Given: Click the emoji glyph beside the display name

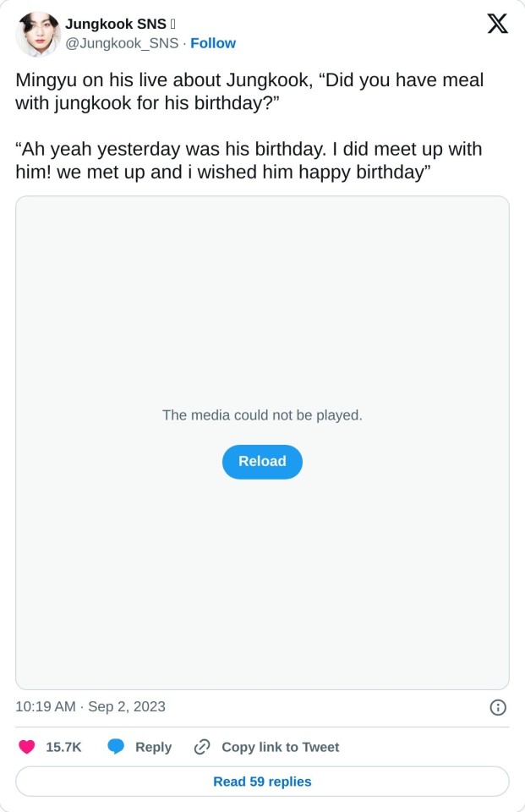Looking at the screenshot, I should [172, 25].
